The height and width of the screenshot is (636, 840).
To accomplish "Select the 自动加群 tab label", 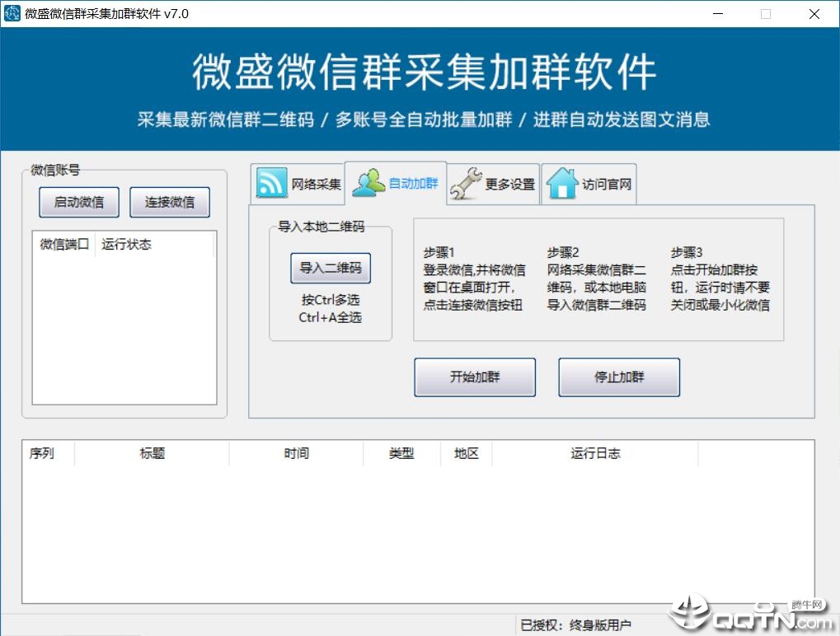I will pyautogui.click(x=414, y=183).
